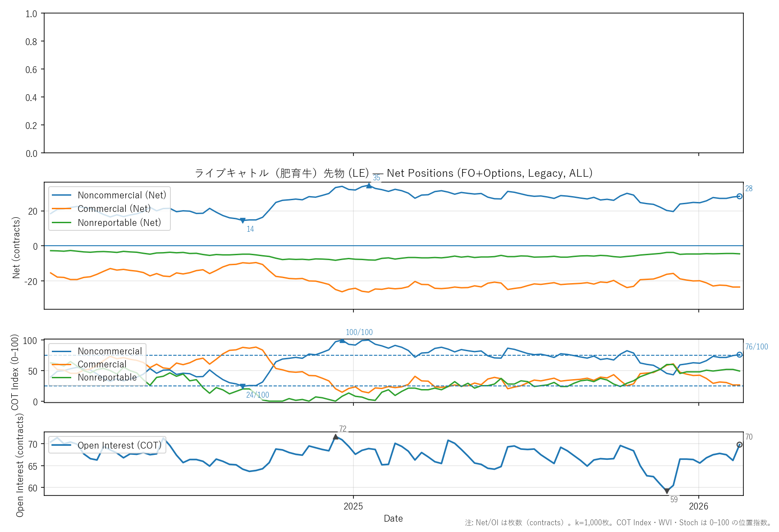The height and width of the screenshot is (532, 779).
Task: Click the green Nonreportable swatch in COT Index legend
Action: point(62,377)
